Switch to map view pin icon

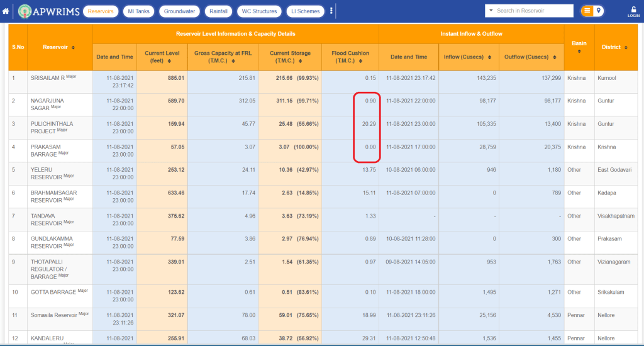pos(599,11)
